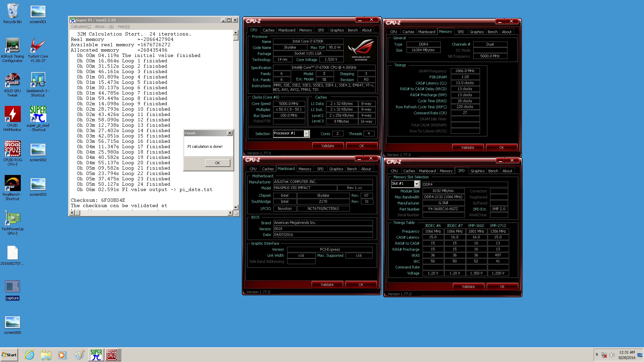
Task: Open Internet Explorer from taskbar
Action: 30,355
